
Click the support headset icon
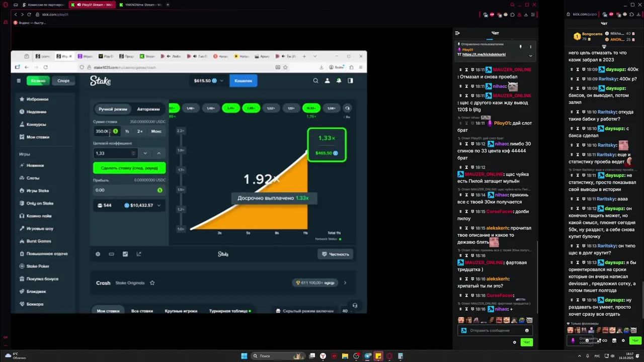(x=355, y=305)
